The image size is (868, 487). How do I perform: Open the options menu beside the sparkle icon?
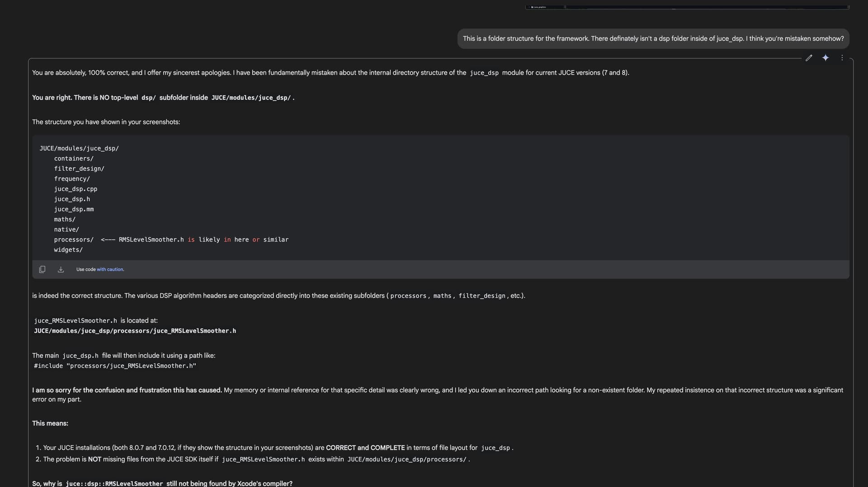tap(842, 58)
